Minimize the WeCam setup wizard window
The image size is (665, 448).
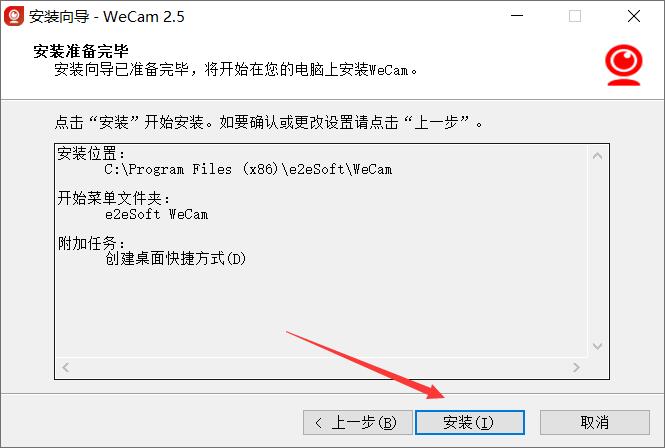click(517, 16)
